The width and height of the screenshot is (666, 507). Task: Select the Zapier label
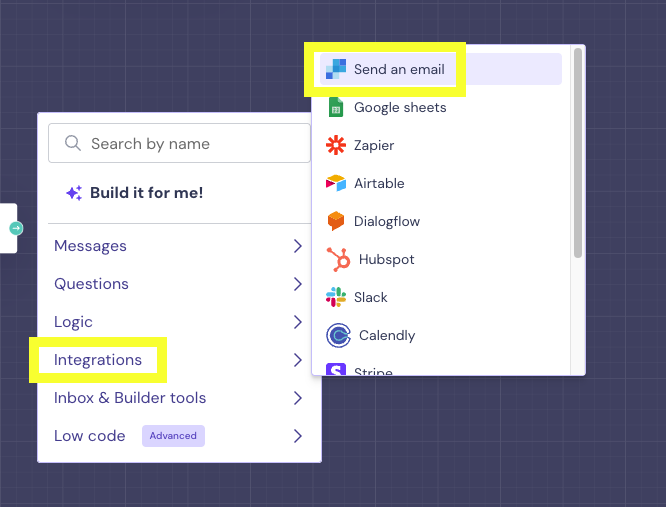point(374,146)
